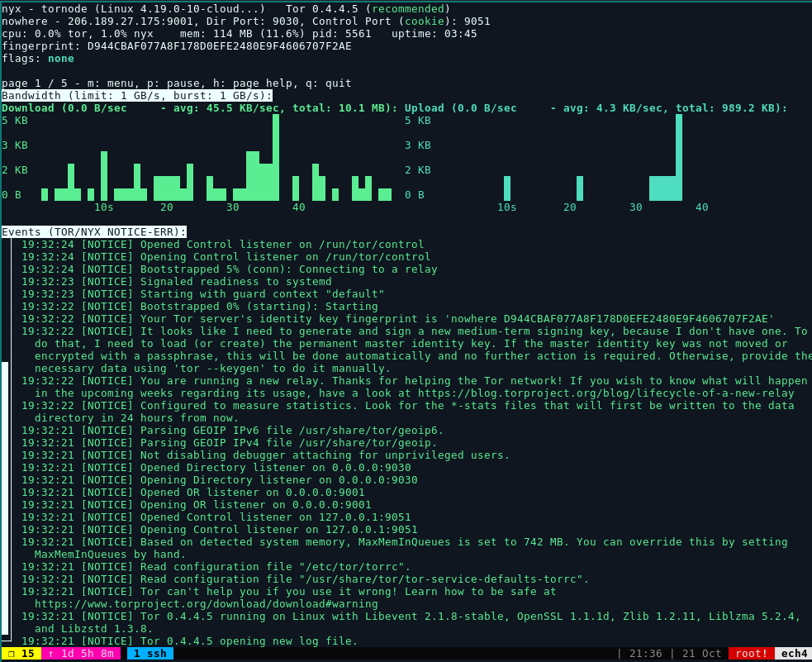Click the 'Tor 0.4.4.5 opening new log file' entry
Image resolution: width=812 pixels, height=662 pixels.
pyautogui.click(x=189, y=641)
